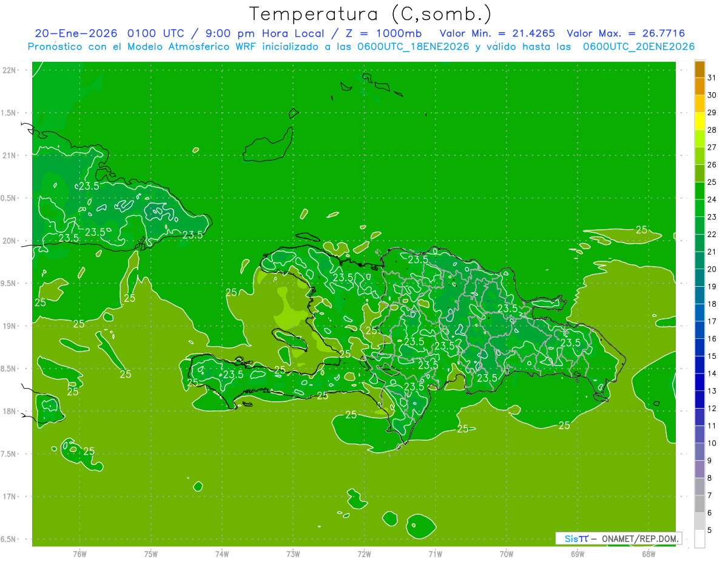Click the '68W' longitude axis label
The height and width of the screenshot is (562, 728).
(x=649, y=554)
